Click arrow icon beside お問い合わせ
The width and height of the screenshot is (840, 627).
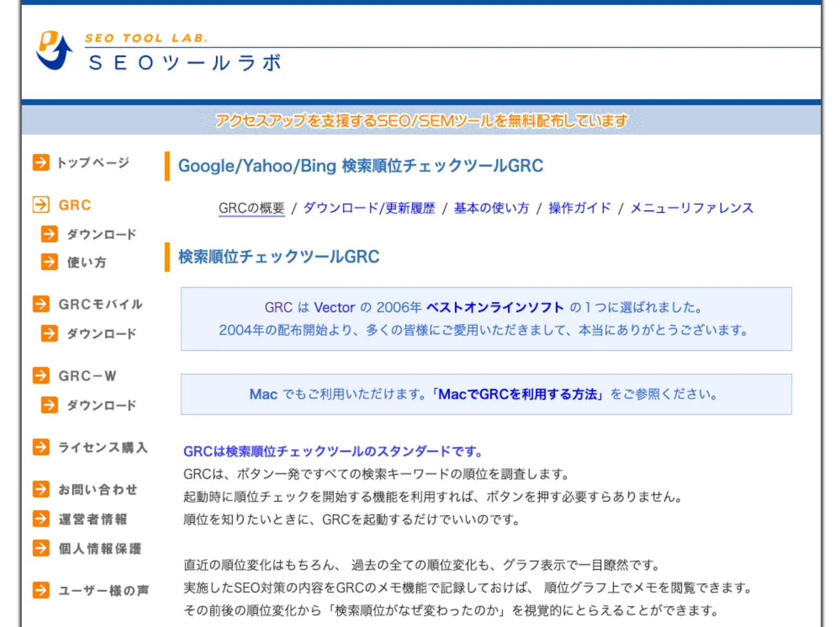tap(41, 489)
